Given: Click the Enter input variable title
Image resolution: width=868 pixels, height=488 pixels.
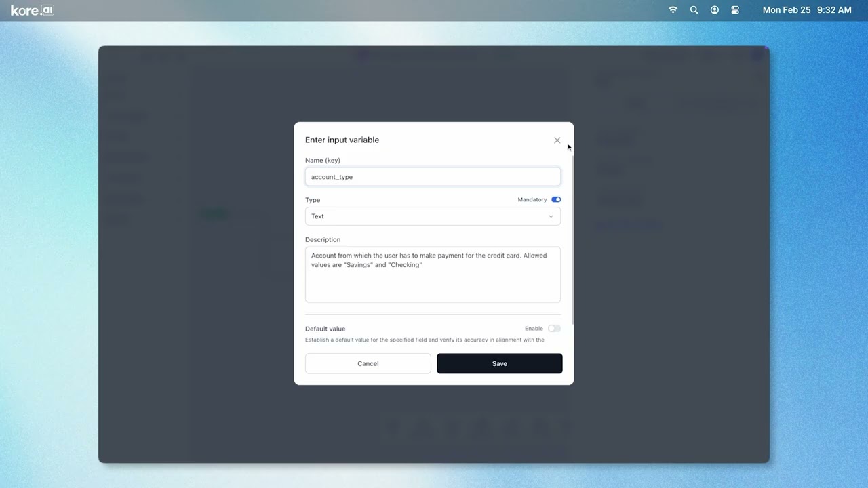Looking at the screenshot, I should (342, 140).
